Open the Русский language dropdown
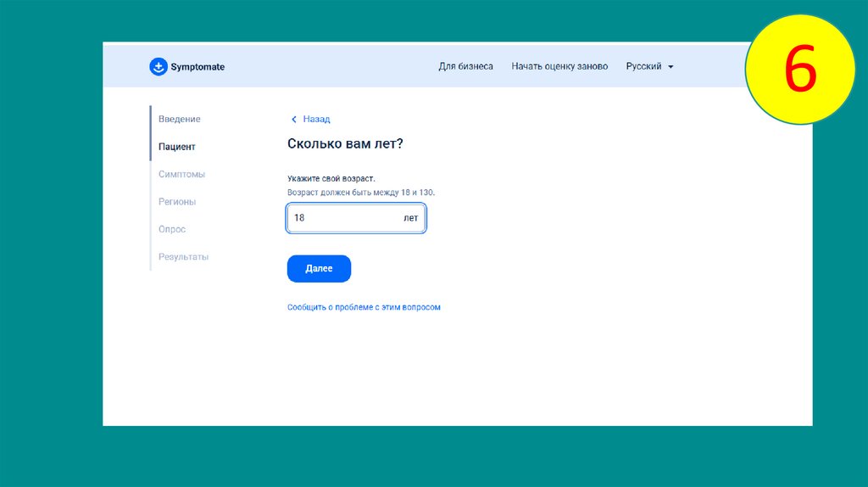The width and height of the screenshot is (868, 487). click(x=649, y=66)
